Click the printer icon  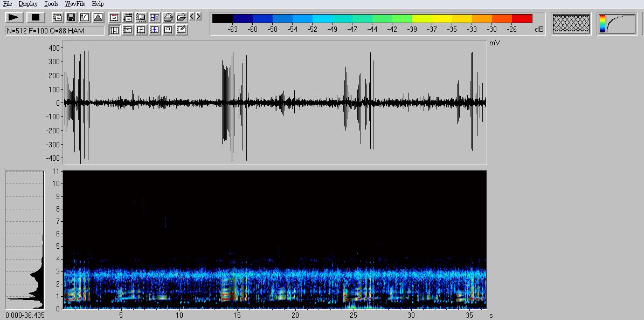click(168, 17)
